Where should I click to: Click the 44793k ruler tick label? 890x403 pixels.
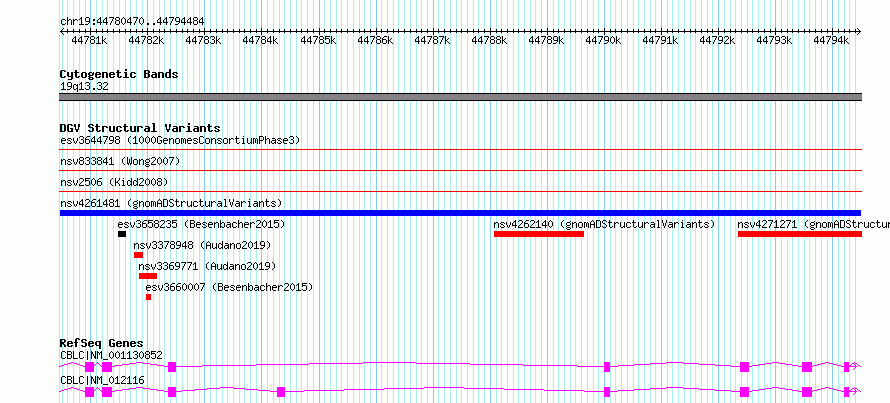(x=775, y=40)
